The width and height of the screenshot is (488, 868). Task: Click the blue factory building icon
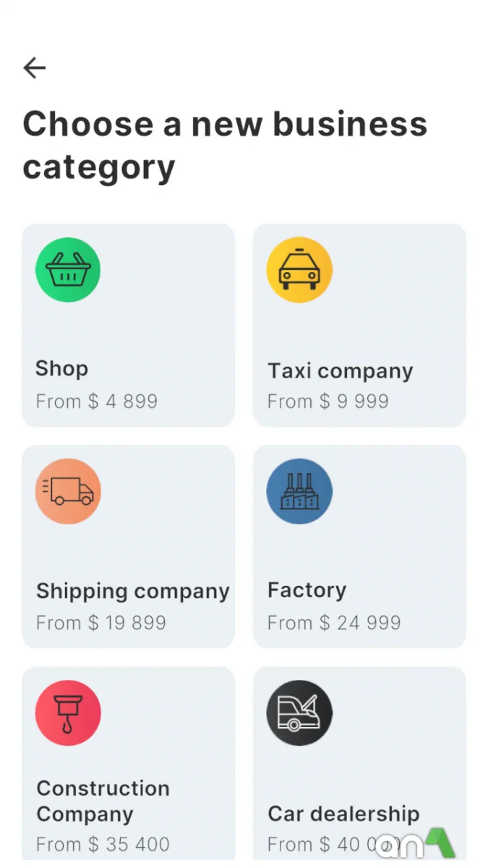click(299, 491)
